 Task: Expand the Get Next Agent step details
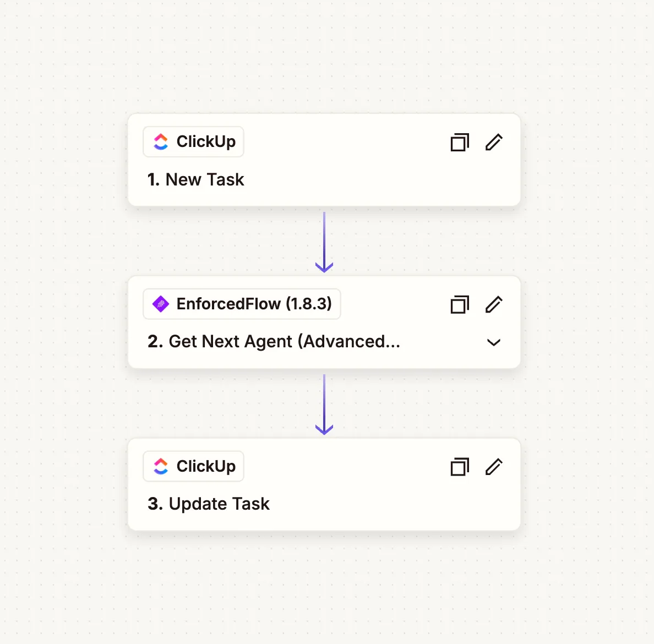[x=494, y=342]
